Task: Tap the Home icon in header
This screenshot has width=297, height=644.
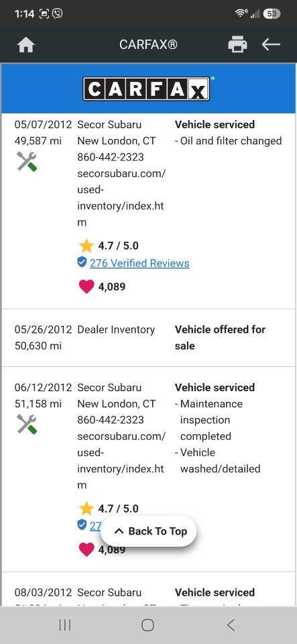Action: click(26, 45)
